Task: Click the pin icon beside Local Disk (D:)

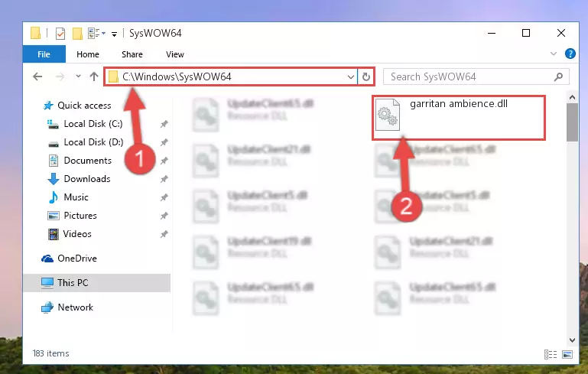Action: click(164, 142)
